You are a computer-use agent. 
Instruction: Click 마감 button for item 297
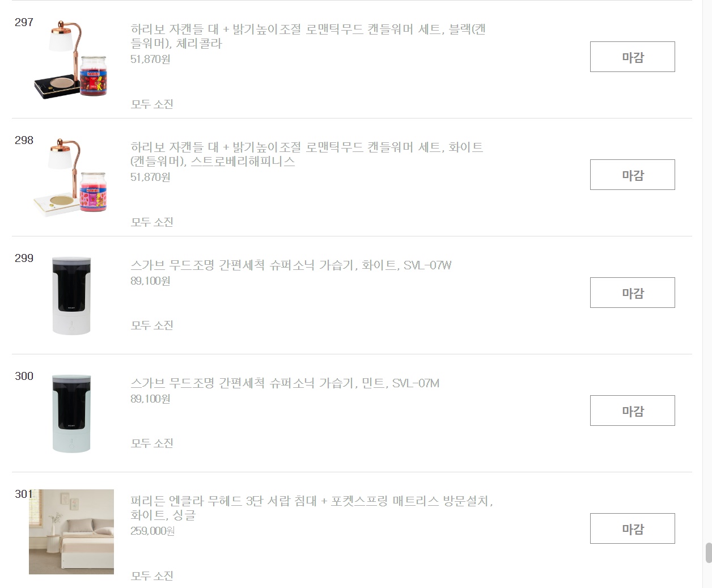633,57
